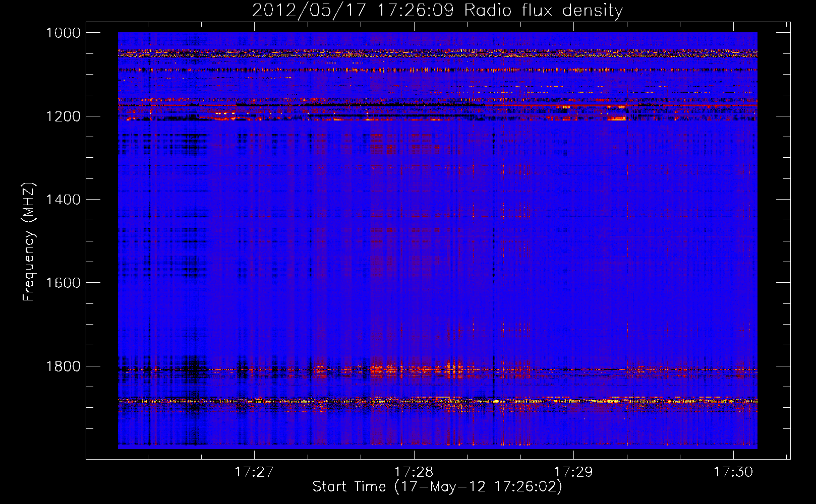Select the 1200 frequency axis label
This screenshot has width=816, height=504.
click(x=63, y=116)
